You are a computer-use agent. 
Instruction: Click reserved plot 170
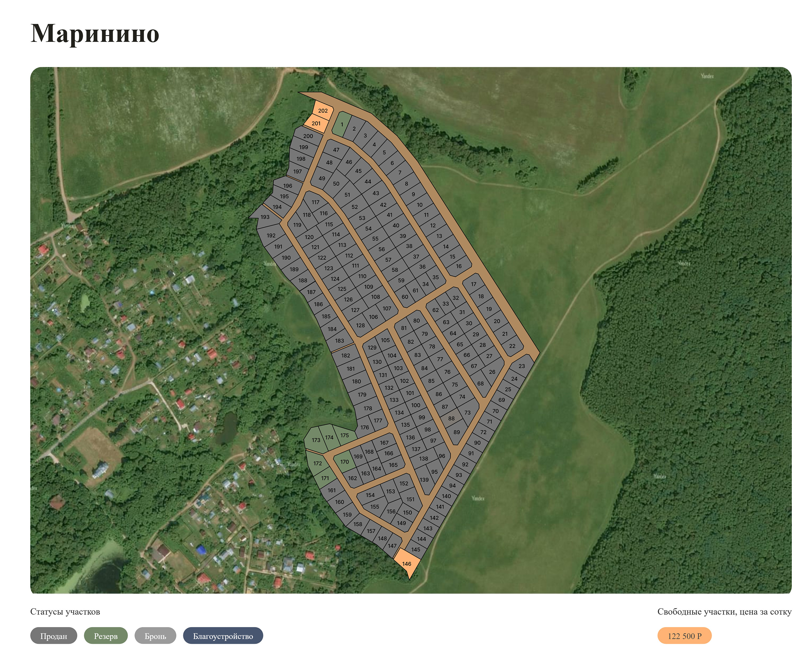point(344,462)
